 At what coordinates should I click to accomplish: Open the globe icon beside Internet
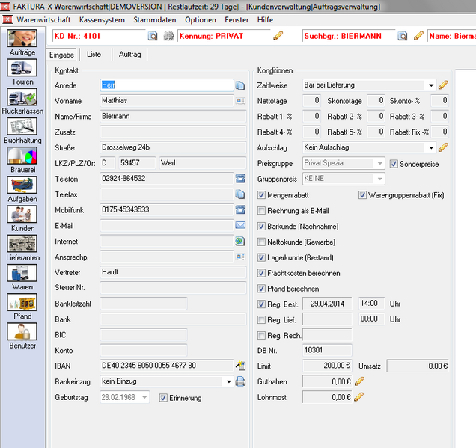pos(240,241)
